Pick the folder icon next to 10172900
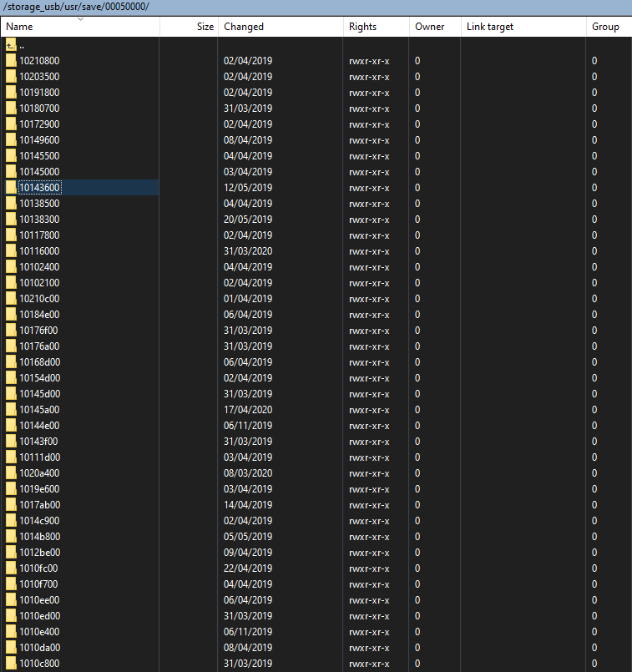632x672 pixels. point(11,124)
